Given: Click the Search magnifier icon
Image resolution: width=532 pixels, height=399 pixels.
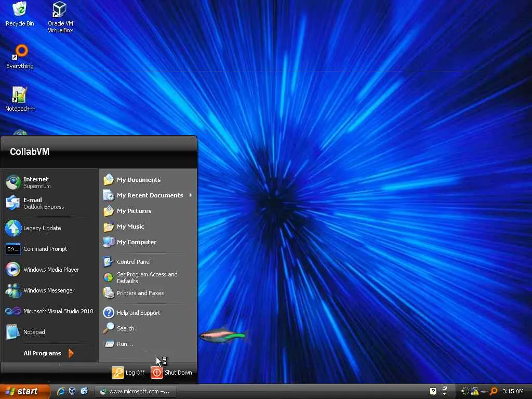Looking at the screenshot, I should coord(109,328).
